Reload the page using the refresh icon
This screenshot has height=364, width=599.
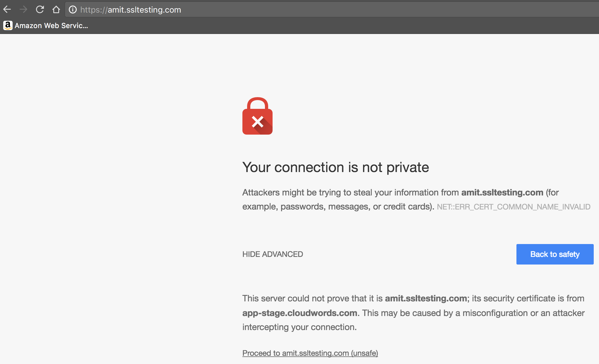click(40, 10)
